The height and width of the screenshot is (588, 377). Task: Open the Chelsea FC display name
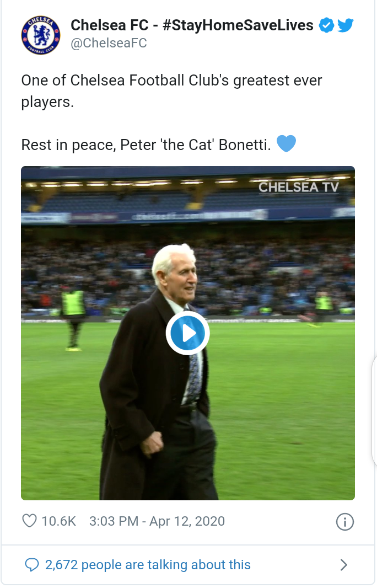109,25
